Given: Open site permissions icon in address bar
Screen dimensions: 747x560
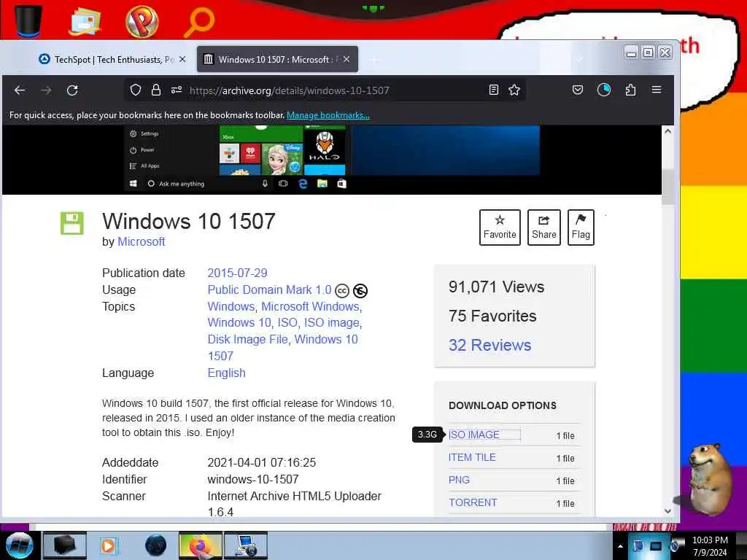Looking at the screenshot, I should [177, 90].
